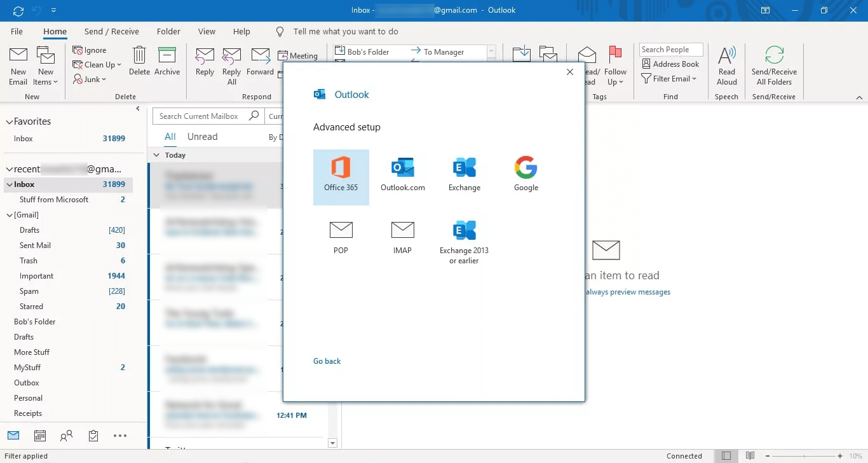The image size is (868, 463).
Task: Run the To Manager quick step
Action: coord(437,52)
